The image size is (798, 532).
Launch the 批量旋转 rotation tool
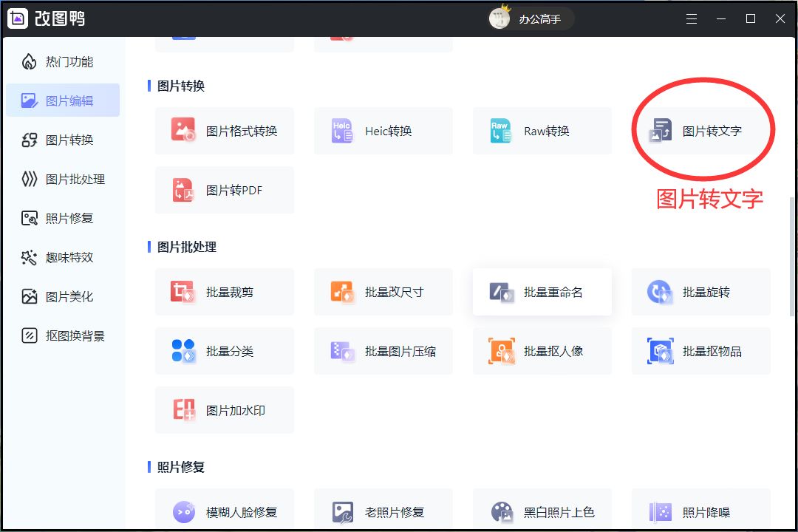click(700, 292)
